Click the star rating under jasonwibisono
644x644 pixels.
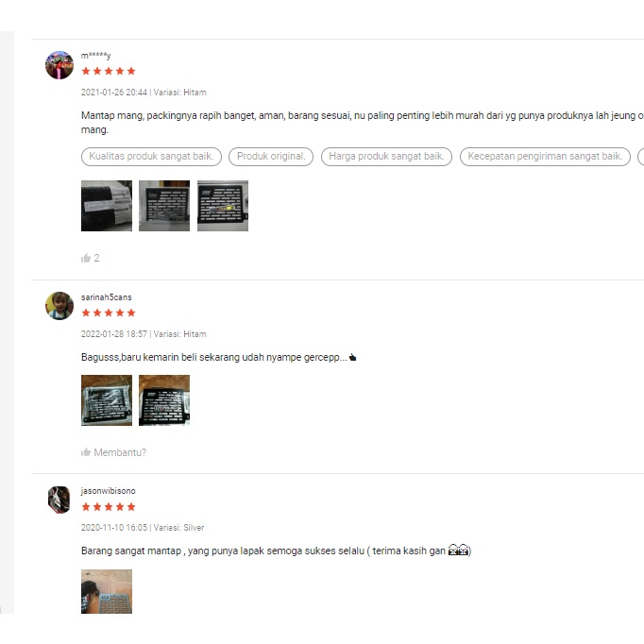[109, 507]
